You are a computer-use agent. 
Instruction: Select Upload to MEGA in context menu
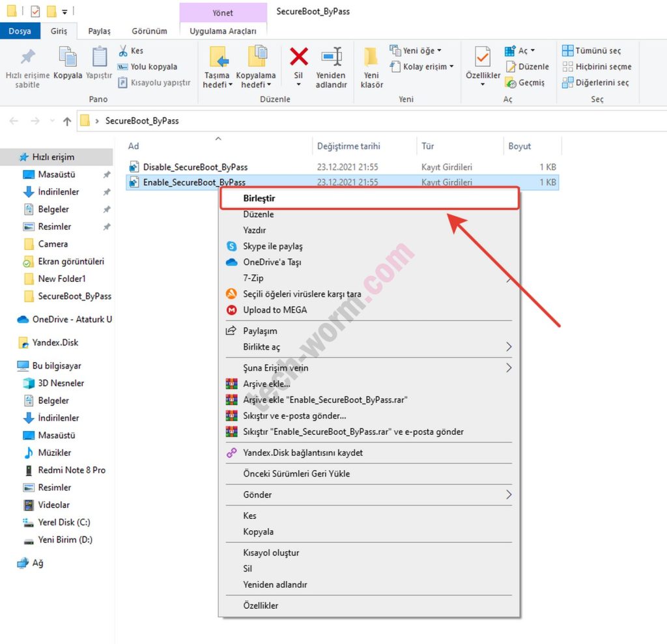tap(274, 310)
